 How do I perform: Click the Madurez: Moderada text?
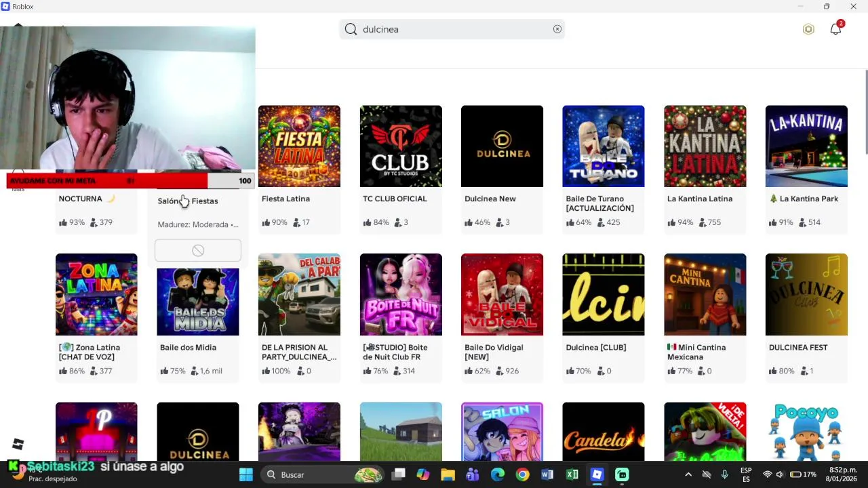pyautogui.click(x=198, y=224)
